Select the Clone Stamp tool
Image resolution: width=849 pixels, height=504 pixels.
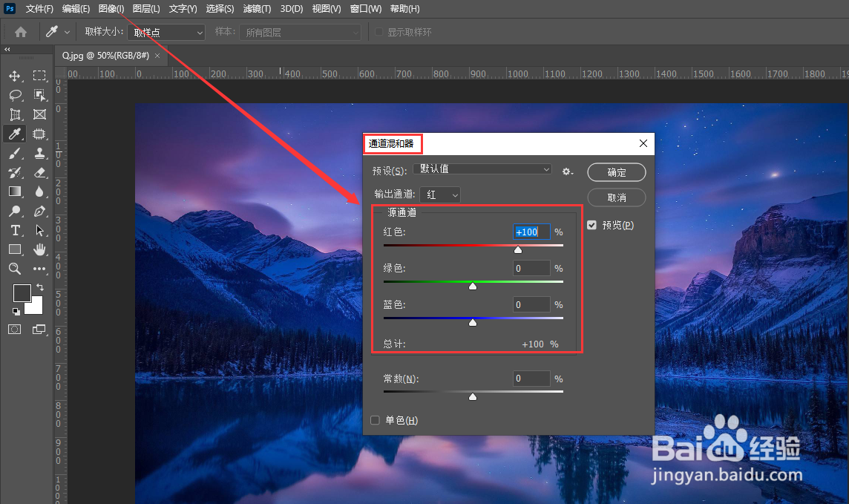pos(39,153)
